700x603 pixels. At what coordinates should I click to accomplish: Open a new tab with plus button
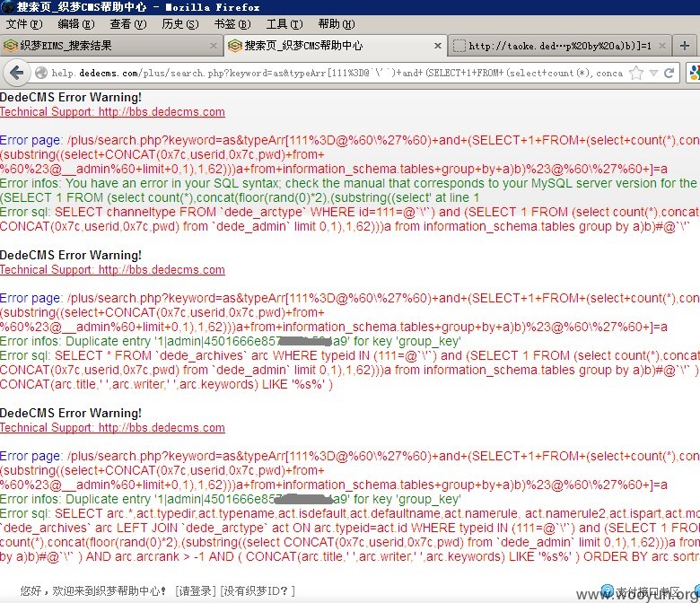click(685, 46)
